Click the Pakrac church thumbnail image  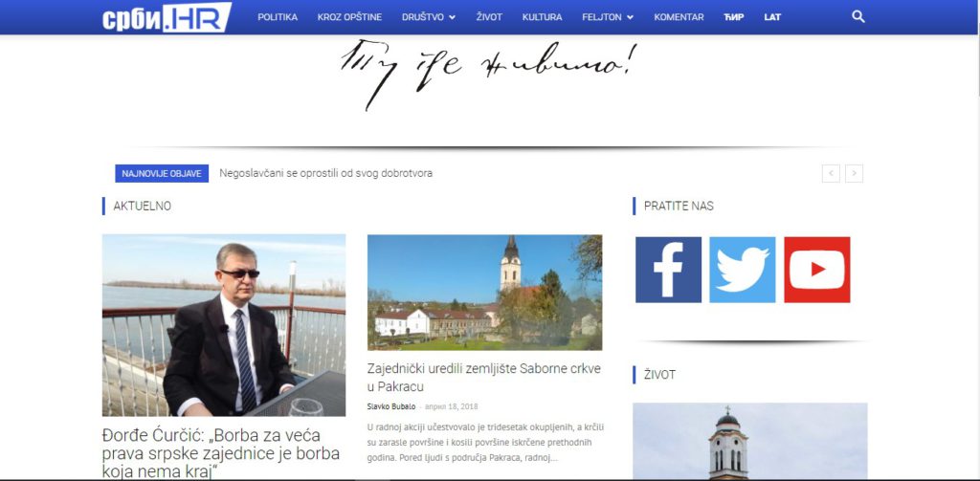[x=484, y=293]
